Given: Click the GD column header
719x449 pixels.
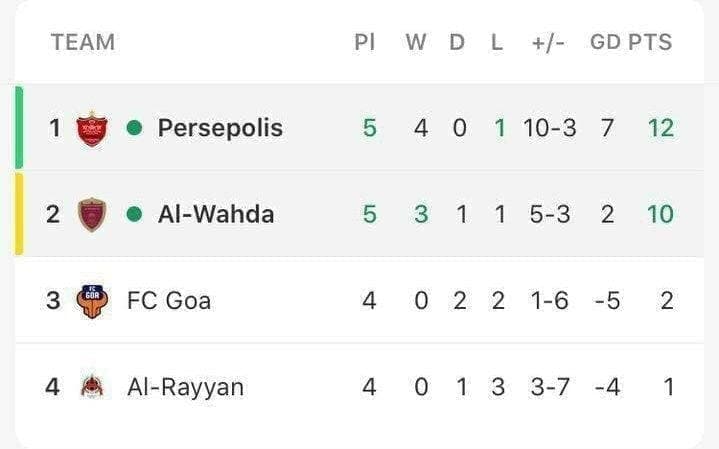Looking at the screenshot, I should click(x=605, y=42).
